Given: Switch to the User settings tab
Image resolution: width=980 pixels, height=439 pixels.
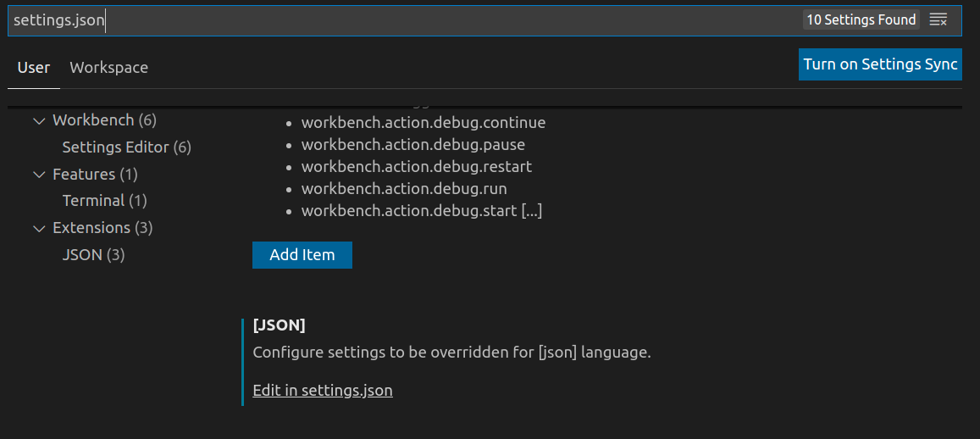Looking at the screenshot, I should point(34,68).
